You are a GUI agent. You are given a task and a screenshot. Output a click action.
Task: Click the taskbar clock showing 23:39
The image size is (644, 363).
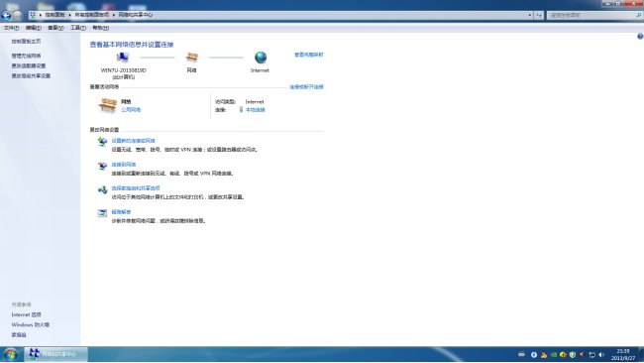[622, 354]
